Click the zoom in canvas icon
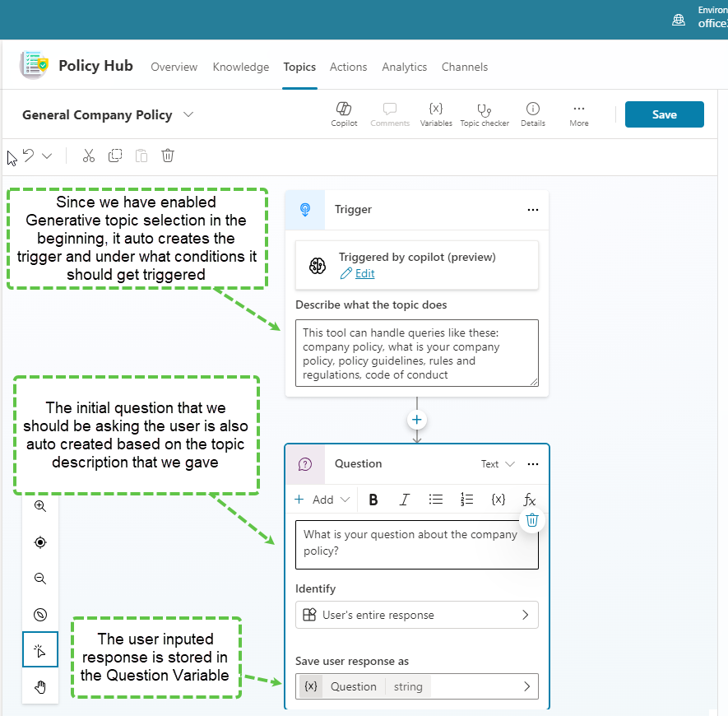This screenshot has width=728, height=716. pyautogui.click(x=40, y=506)
